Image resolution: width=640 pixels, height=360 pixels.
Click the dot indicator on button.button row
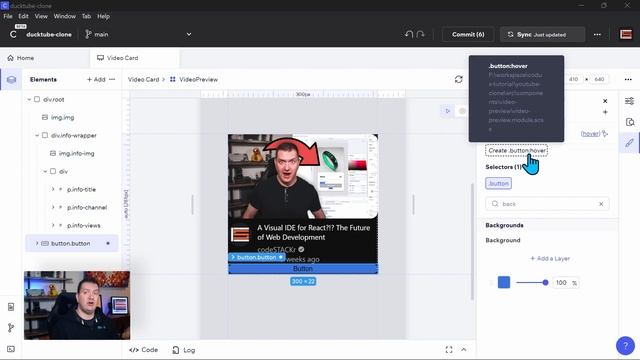(x=108, y=243)
